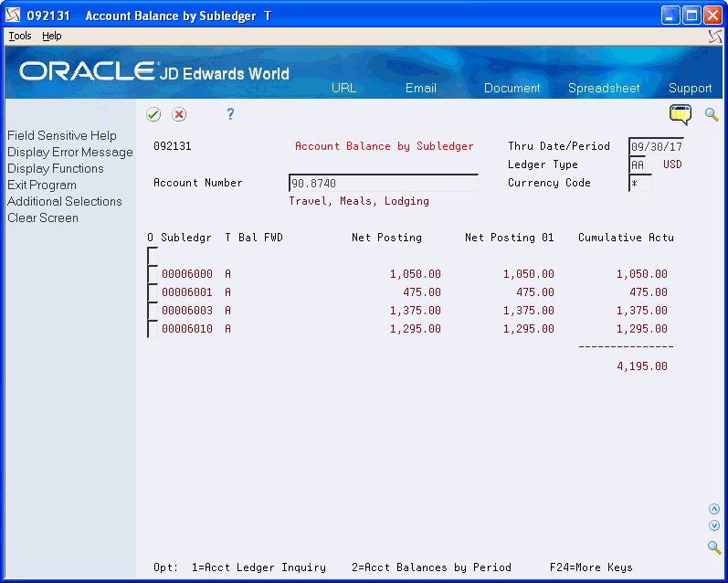Click the Spreadsheet link in banner
Screen dimensions: 728x583
pos(604,89)
